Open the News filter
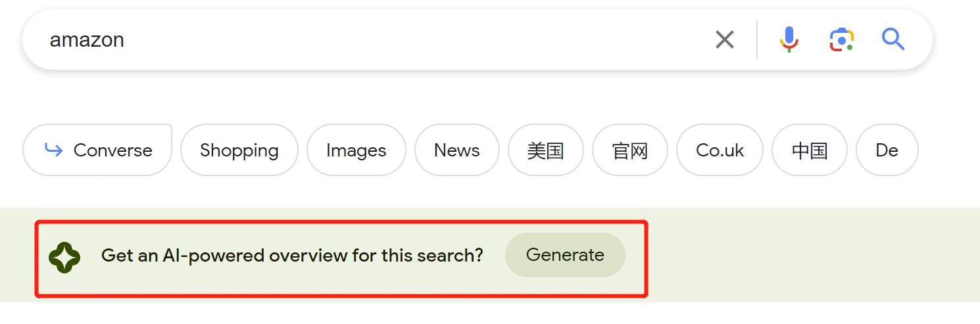 click(x=456, y=150)
